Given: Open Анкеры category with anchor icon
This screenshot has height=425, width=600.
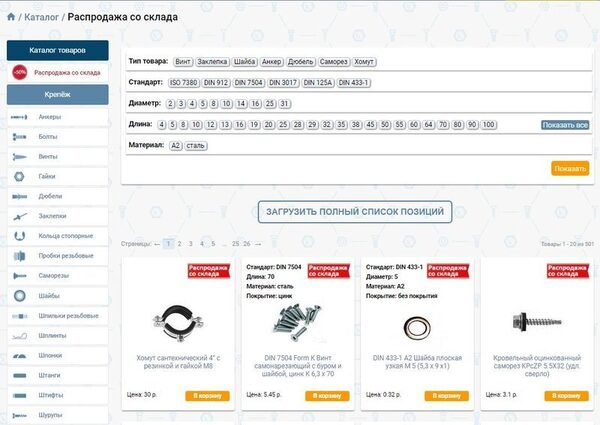Looking at the screenshot, I should (x=49, y=117).
